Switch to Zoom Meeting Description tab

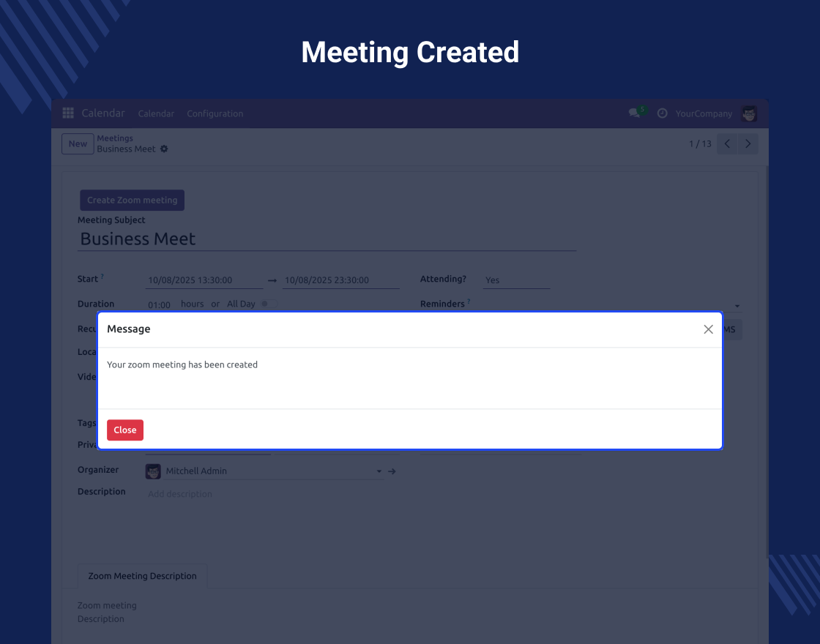pos(142,576)
